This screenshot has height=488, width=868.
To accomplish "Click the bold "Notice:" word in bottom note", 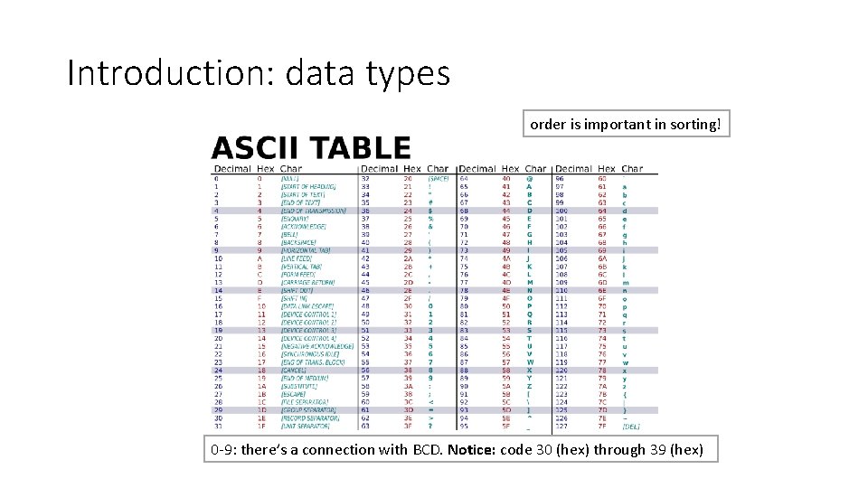I will tap(470, 449).
